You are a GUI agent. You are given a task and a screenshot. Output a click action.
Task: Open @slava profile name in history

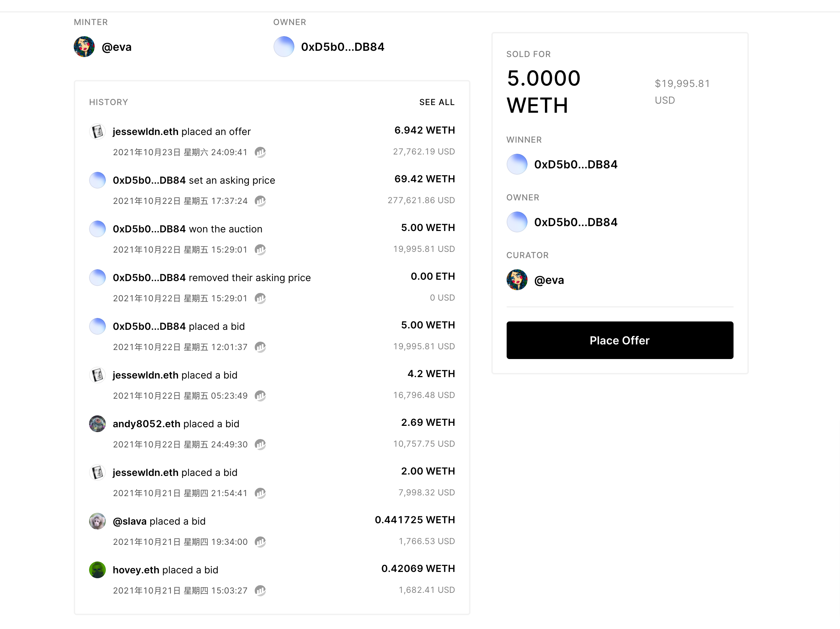click(x=129, y=521)
